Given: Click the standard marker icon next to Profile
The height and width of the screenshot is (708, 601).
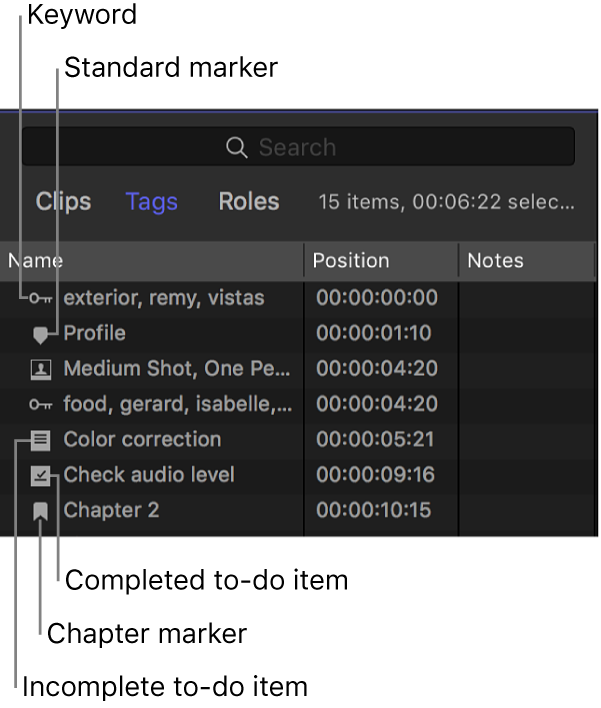Looking at the screenshot, I should [41, 334].
